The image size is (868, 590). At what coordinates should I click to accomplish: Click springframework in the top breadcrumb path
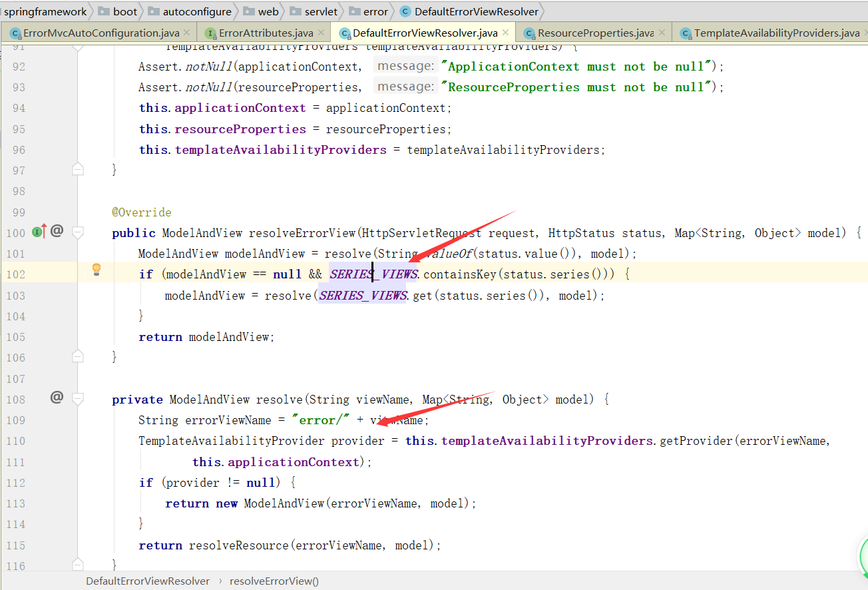(47, 11)
